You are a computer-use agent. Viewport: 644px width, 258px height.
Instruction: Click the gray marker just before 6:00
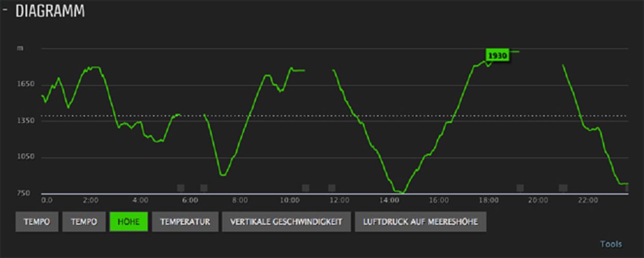point(181,188)
